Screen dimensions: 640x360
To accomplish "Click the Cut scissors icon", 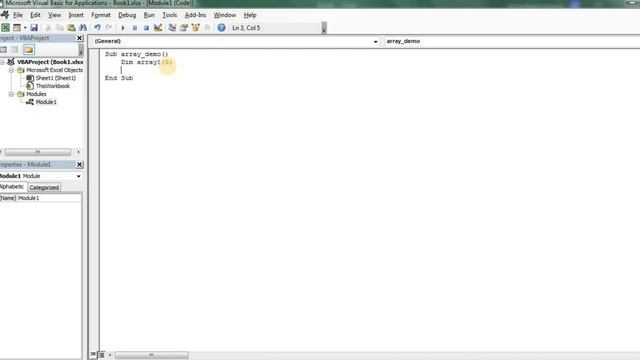I will click(x=48, y=28).
